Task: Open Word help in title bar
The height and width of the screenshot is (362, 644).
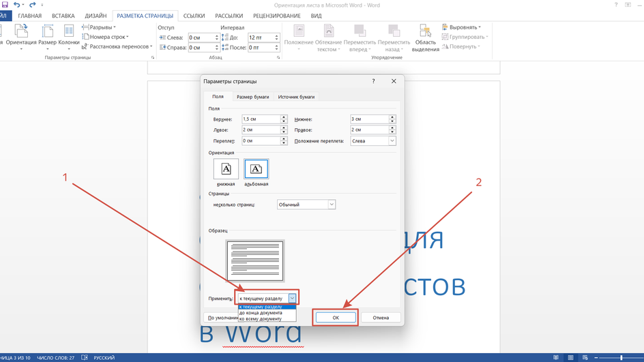Action: (x=616, y=5)
